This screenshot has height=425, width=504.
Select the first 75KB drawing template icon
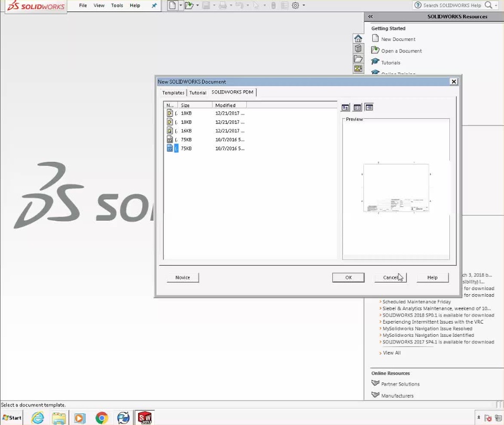click(x=170, y=139)
